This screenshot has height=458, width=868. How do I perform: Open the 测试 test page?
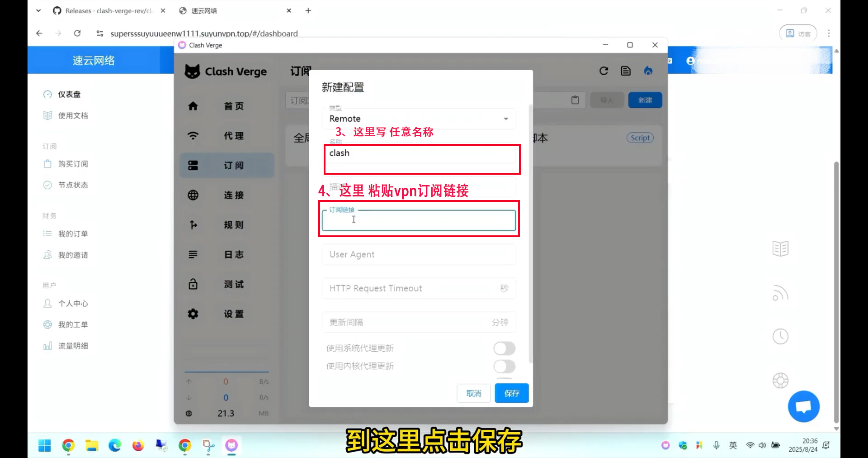coord(226,284)
